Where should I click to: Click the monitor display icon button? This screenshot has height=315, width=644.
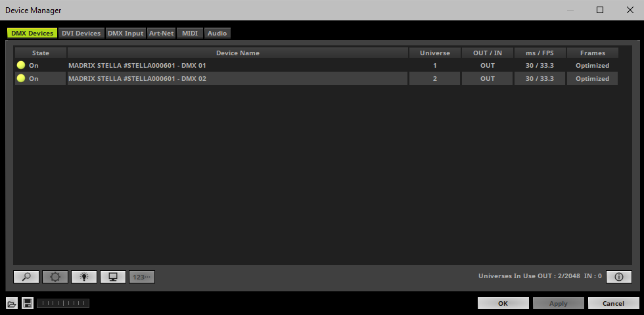(x=113, y=277)
